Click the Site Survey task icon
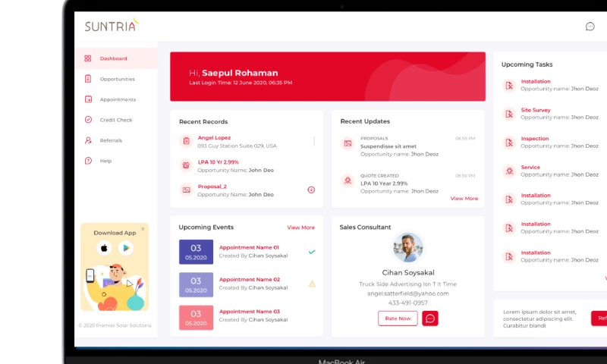607x364 pixels. point(509,114)
